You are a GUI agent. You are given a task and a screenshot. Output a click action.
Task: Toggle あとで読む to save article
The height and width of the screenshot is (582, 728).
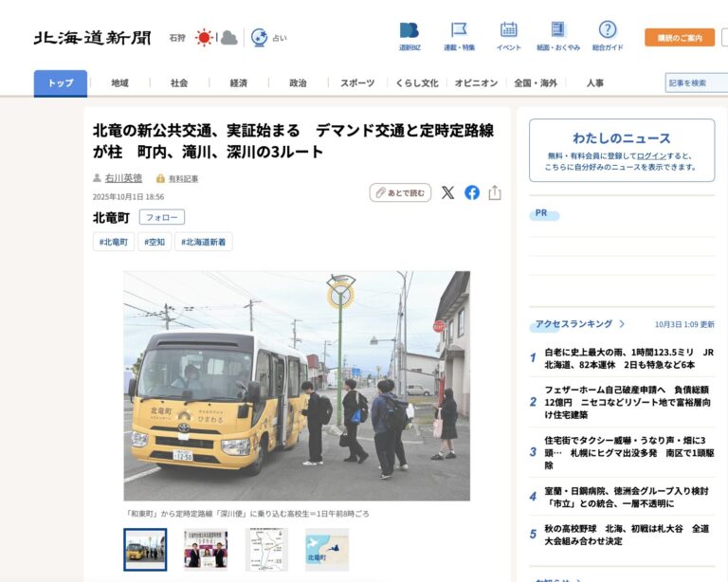(400, 192)
